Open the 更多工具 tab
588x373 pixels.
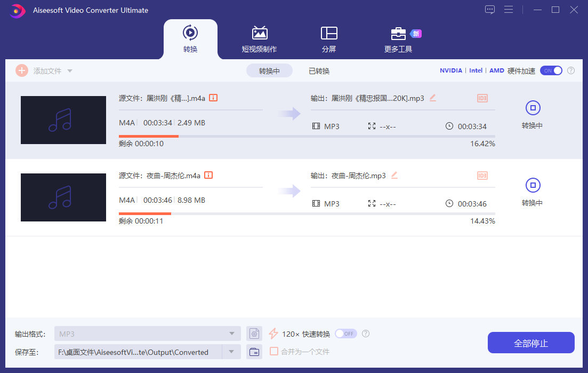point(398,39)
